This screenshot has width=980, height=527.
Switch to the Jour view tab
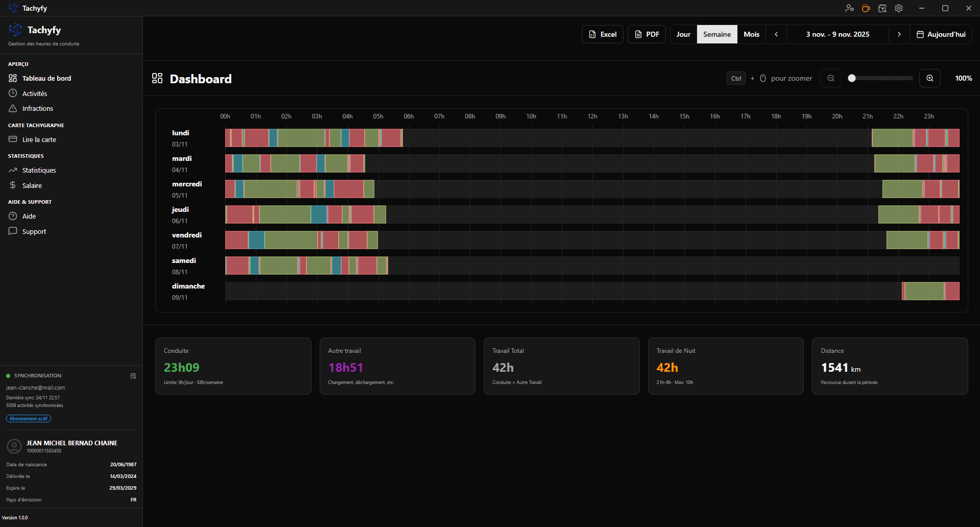(683, 34)
